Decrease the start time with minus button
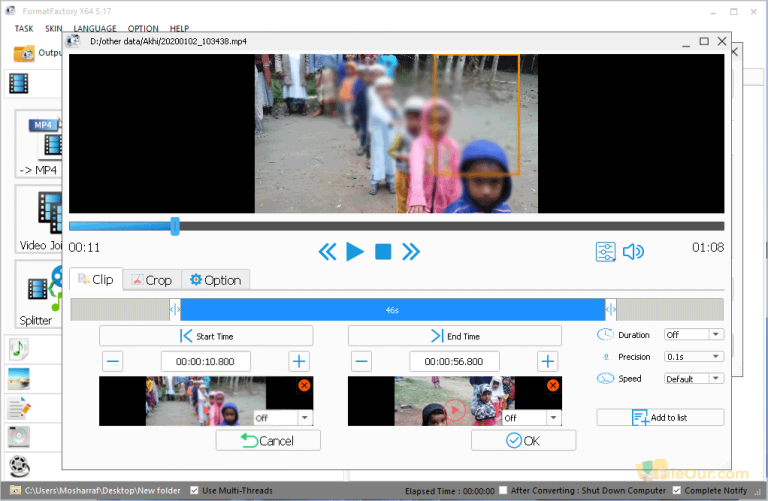The width and height of the screenshot is (768, 501). click(113, 361)
